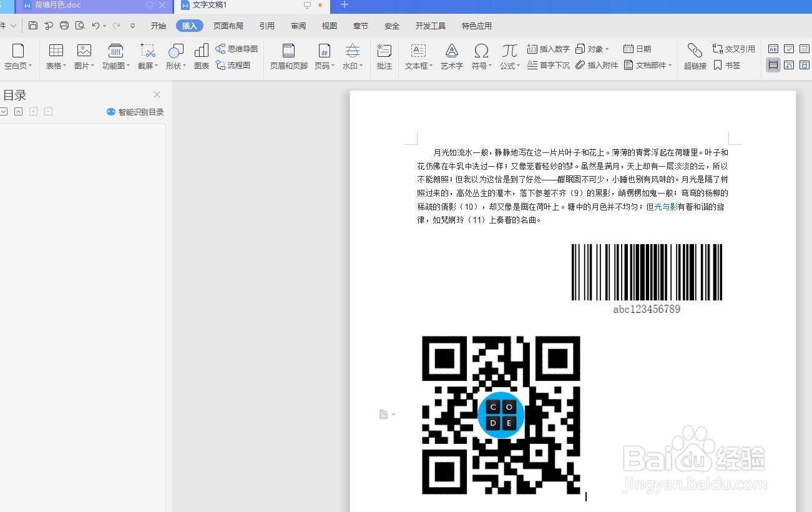Insert a header and footer
The height and width of the screenshot is (512, 812).
point(288,56)
